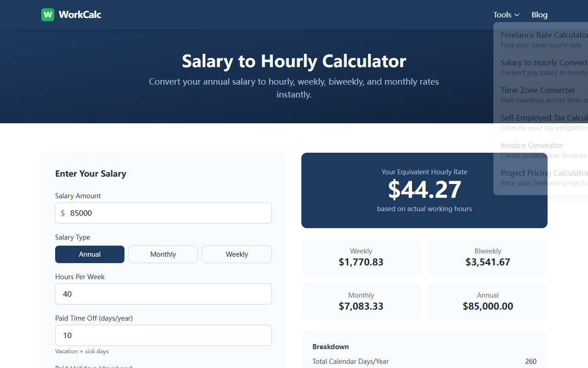Screen dimensions: 588x368
Task: Click the Weekly $1,770.83 result card
Action: pos(361,258)
